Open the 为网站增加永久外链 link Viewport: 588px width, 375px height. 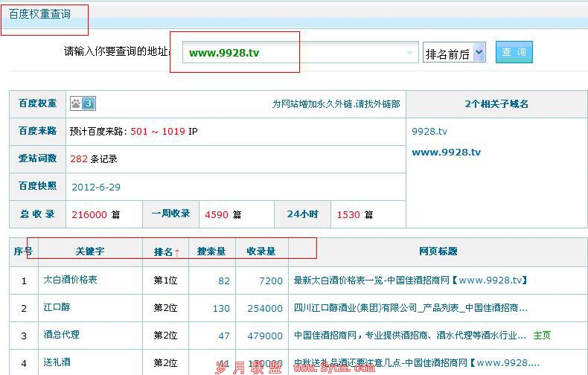click(x=336, y=104)
